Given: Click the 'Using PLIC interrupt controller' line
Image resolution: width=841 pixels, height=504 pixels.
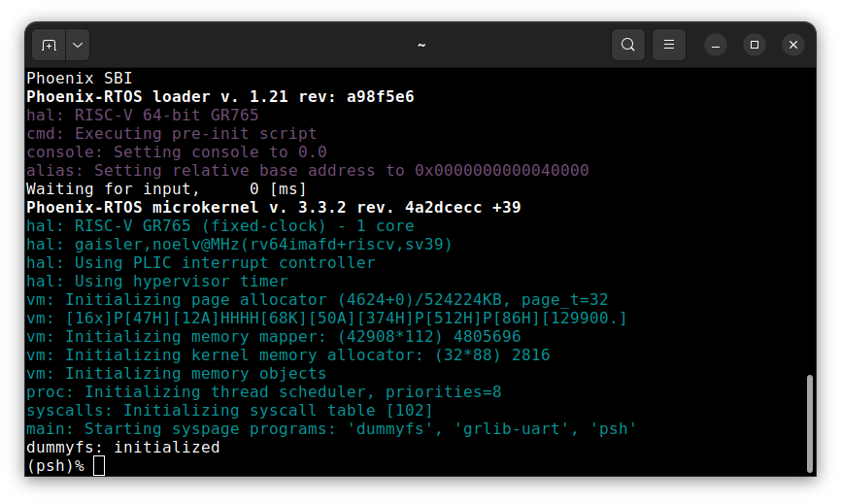Looking at the screenshot, I should pyautogui.click(x=200, y=263).
